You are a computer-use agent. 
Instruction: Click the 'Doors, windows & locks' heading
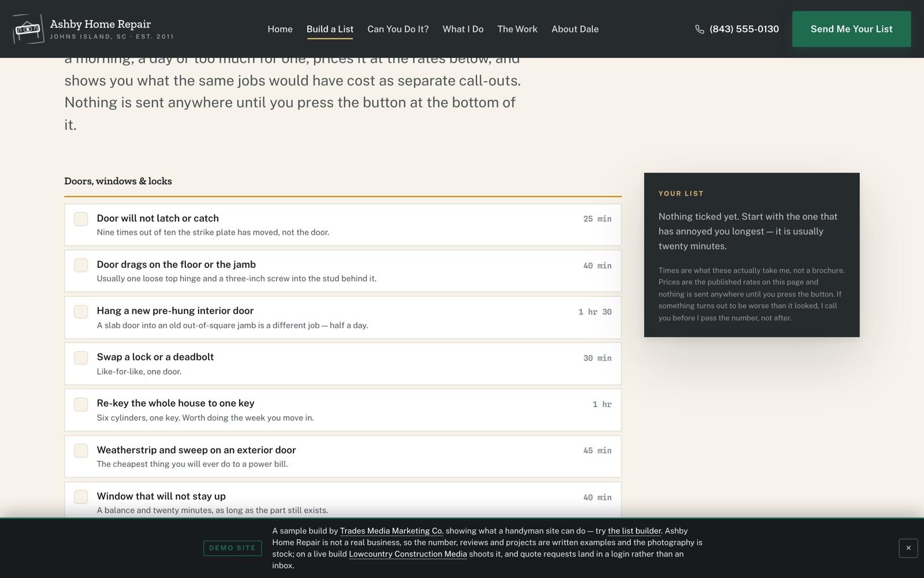[x=118, y=181]
